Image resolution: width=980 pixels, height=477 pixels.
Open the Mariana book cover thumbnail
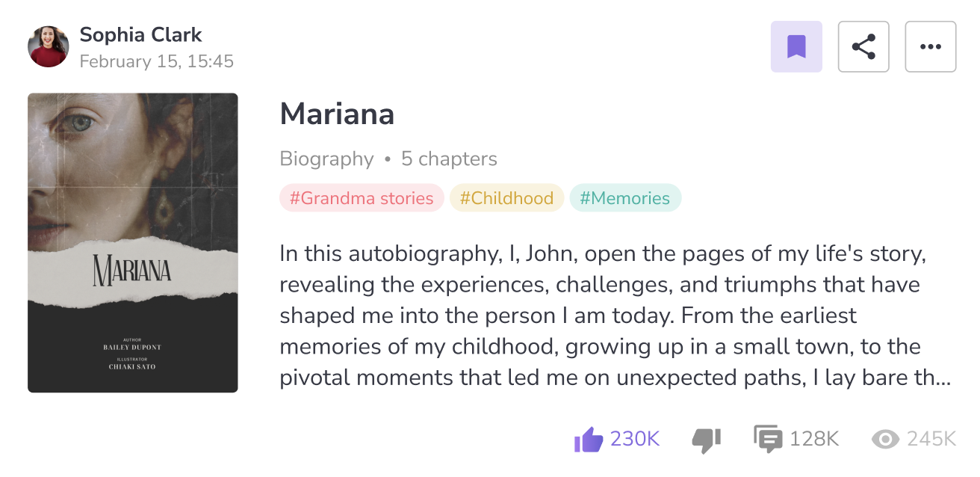pyautogui.click(x=133, y=242)
